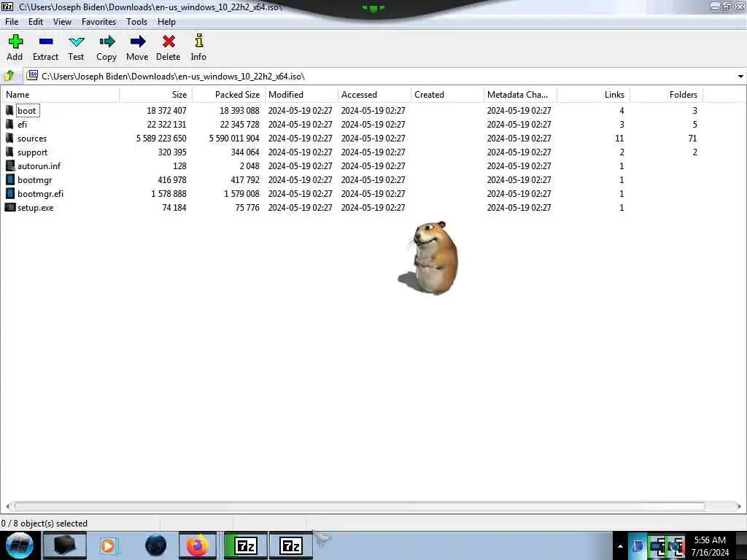
Task: Open Firefox from the taskbar
Action: point(197,545)
